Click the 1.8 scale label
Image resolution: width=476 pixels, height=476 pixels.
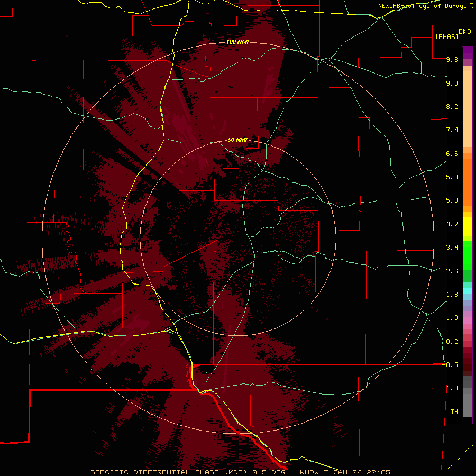452,295
